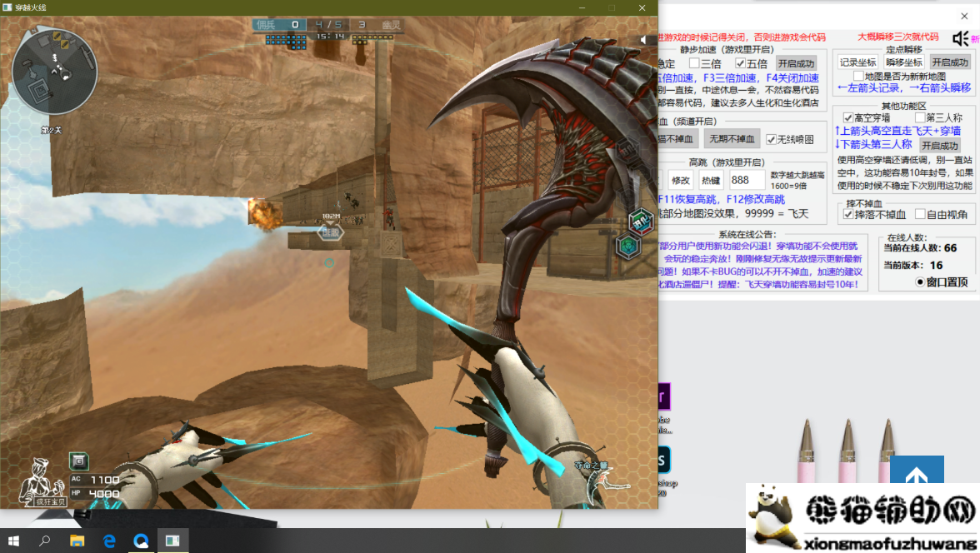This screenshot has width=980, height=553.
Task: Click the high jump value field showing 888
Action: click(x=747, y=180)
